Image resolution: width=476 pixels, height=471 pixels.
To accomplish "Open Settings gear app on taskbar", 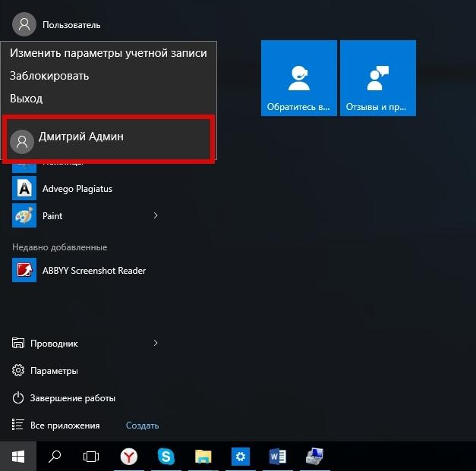I will (x=241, y=456).
